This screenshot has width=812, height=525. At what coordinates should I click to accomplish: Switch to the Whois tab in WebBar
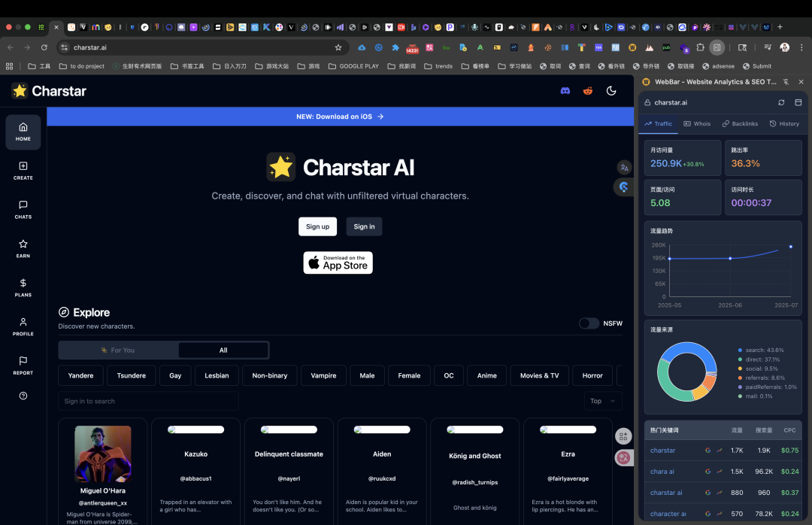697,124
